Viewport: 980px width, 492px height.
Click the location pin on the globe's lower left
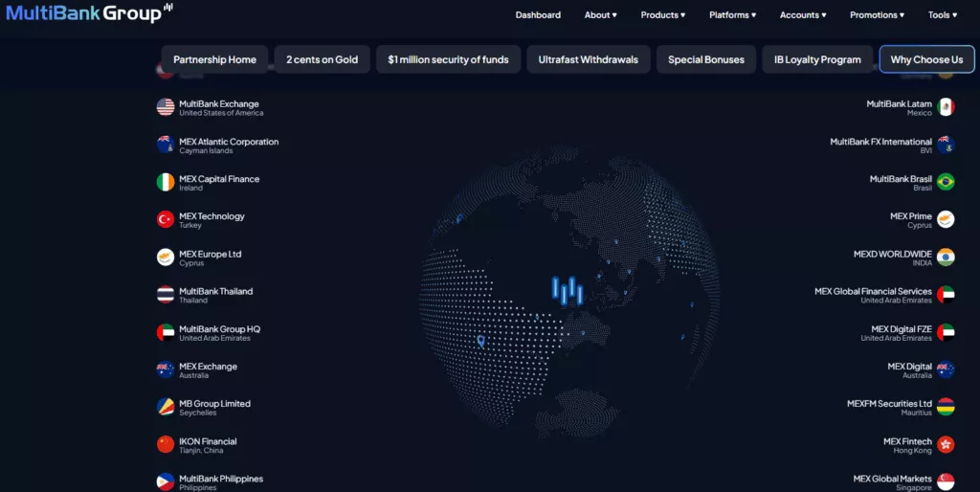click(480, 342)
